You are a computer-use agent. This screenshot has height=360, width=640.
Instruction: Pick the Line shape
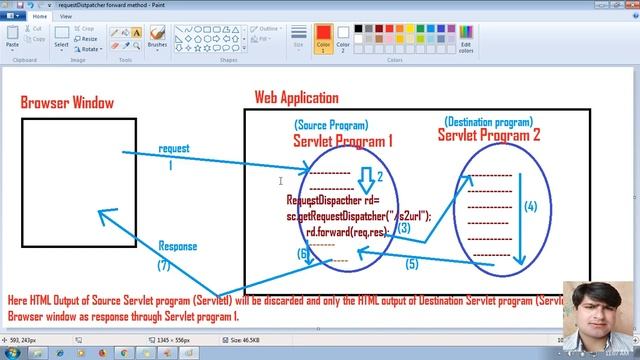coord(179,30)
